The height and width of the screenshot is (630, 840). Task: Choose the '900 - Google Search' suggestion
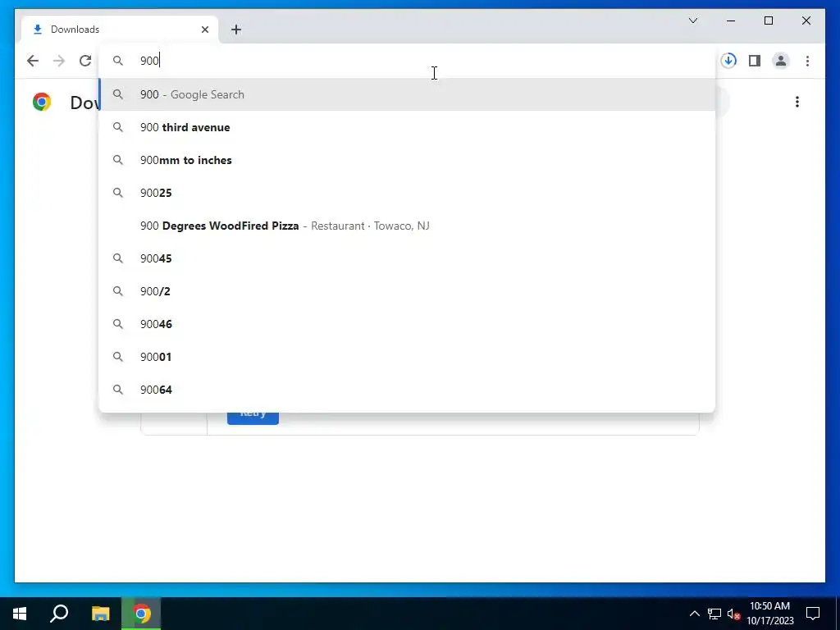tap(407, 94)
